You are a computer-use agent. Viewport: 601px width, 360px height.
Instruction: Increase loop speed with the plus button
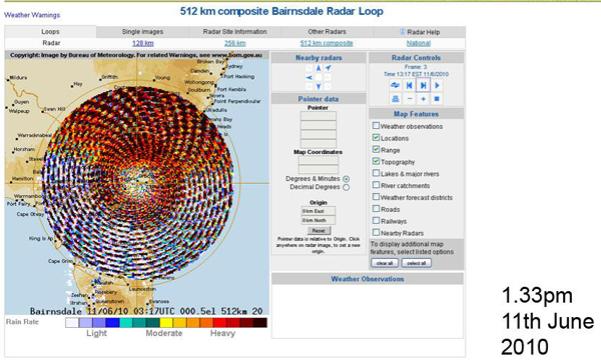pyautogui.click(x=423, y=99)
